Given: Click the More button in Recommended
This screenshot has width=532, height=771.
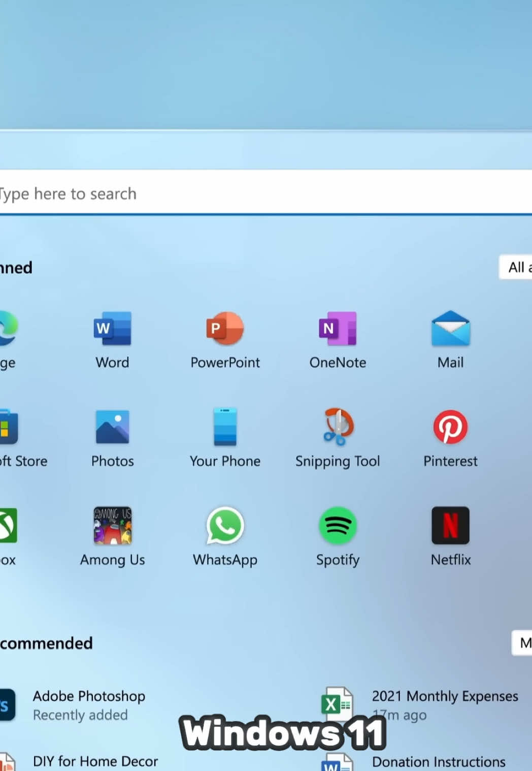Looking at the screenshot, I should (x=522, y=643).
